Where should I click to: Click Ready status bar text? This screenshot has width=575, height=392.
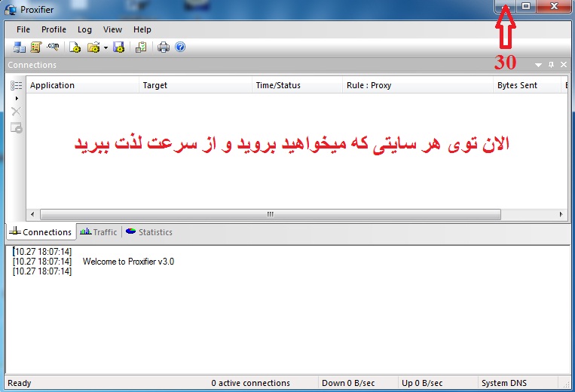pos(20,383)
